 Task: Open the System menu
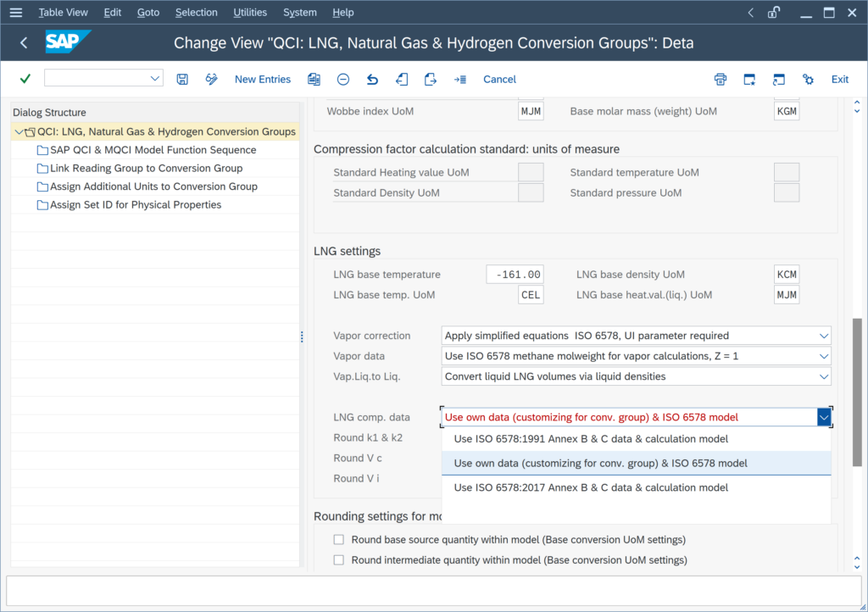pyautogui.click(x=299, y=12)
